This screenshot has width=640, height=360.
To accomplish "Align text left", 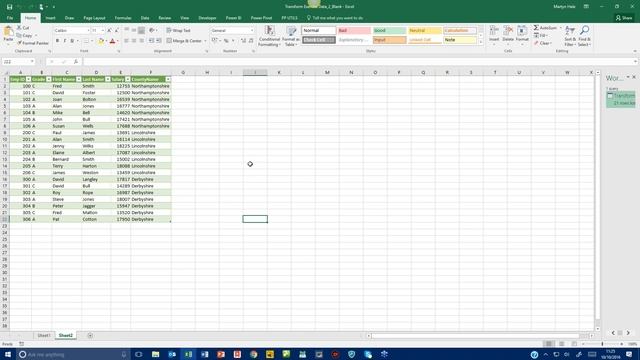I will [127, 41].
